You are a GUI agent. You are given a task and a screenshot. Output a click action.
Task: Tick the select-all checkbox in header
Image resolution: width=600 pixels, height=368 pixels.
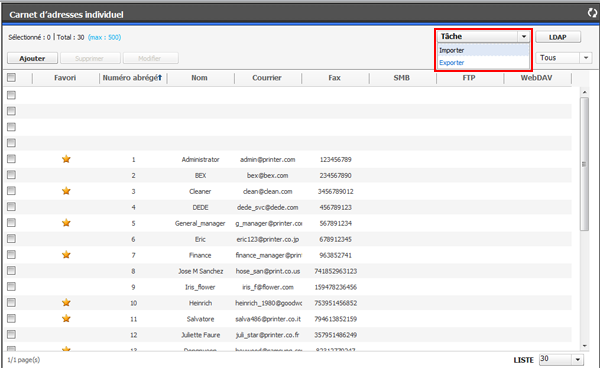coord(11,78)
